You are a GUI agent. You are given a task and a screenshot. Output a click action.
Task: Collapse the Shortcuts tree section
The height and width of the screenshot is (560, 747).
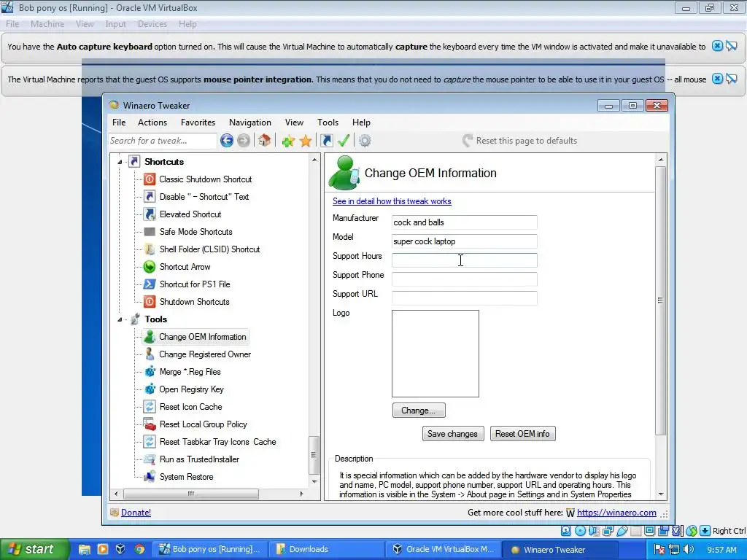tap(120, 162)
